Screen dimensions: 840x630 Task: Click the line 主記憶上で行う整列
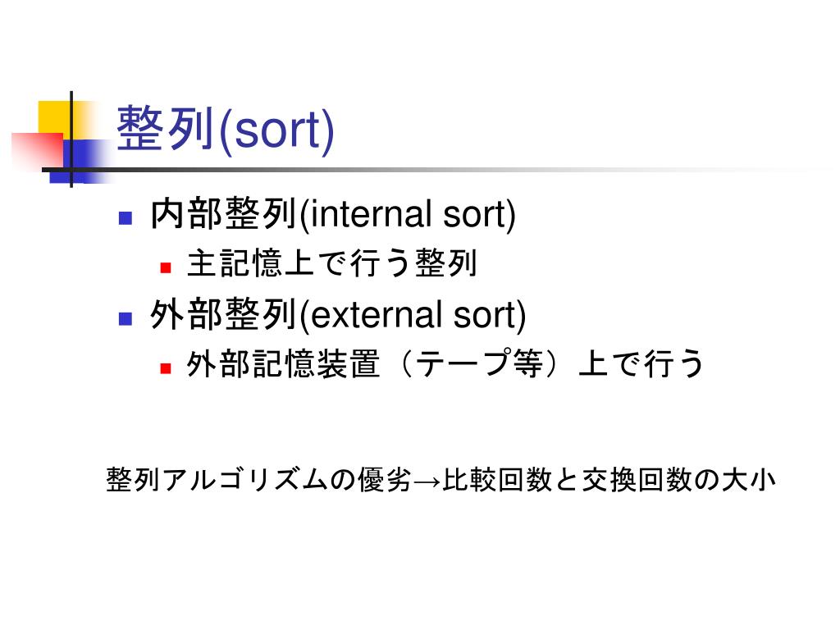[332, 263]
